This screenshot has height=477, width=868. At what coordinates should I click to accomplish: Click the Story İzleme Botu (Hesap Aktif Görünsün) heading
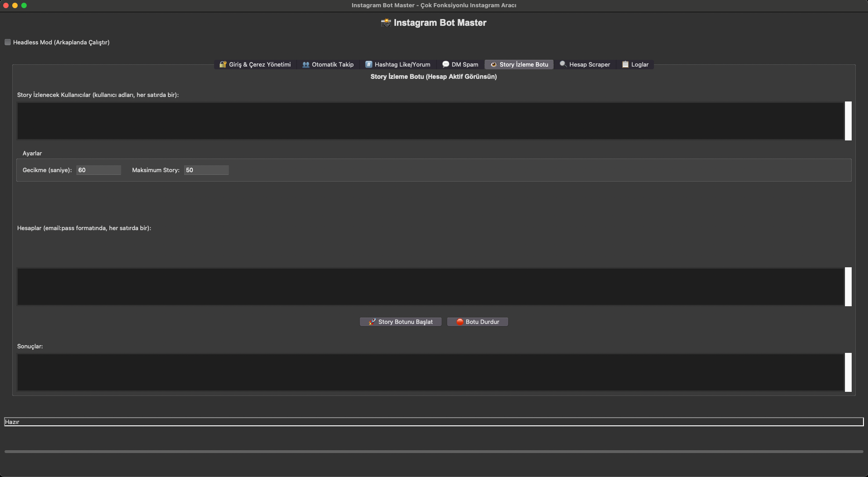(434, 77)
